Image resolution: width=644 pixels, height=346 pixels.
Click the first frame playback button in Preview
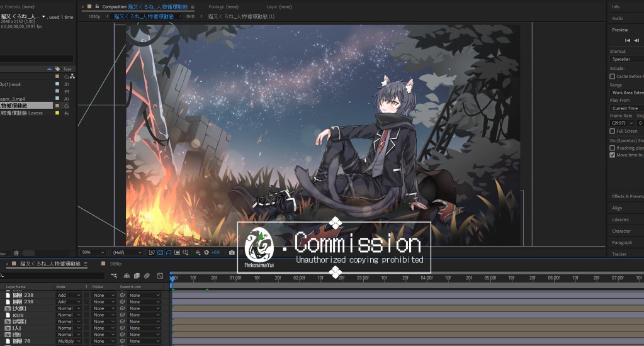tap(627, 40)
